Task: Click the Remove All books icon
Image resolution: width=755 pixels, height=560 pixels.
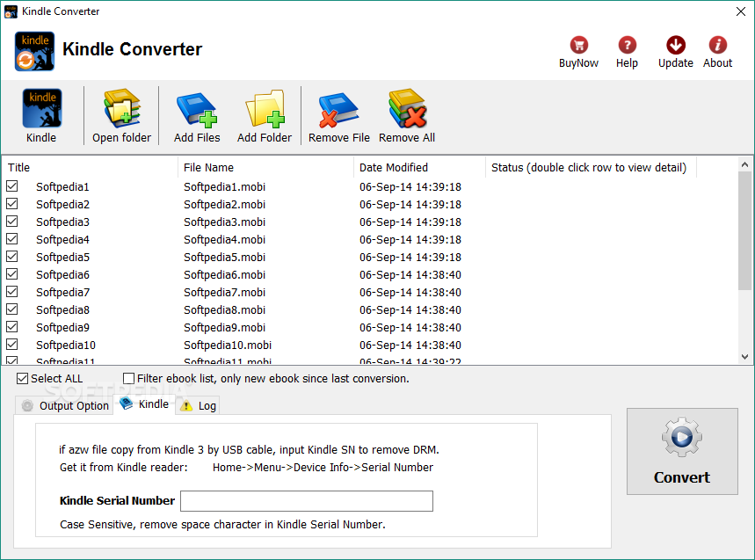Action: point(407,108)
